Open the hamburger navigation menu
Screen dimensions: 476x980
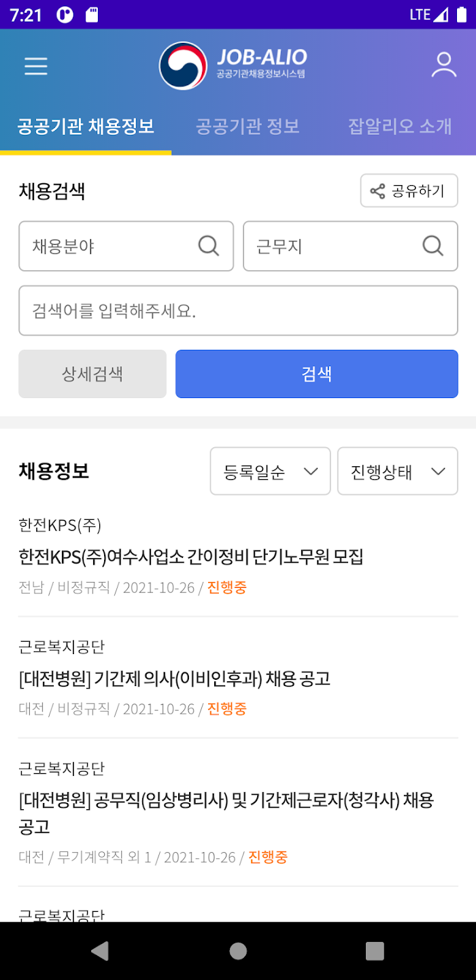[35, 66]
